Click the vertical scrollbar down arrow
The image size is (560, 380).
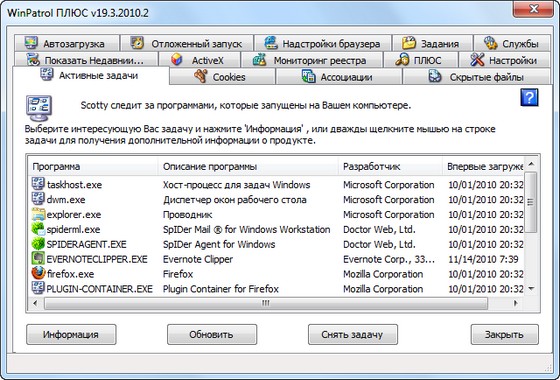(x=531, y=288)
